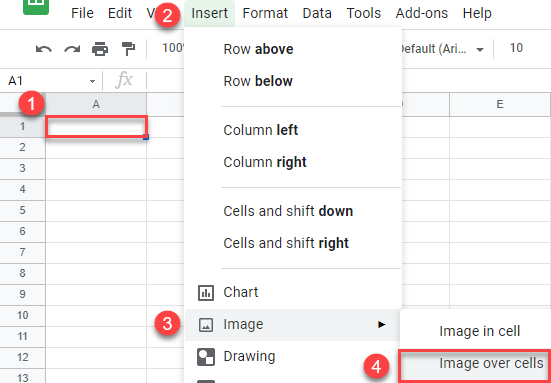Select row 7 header

(22, 253)
